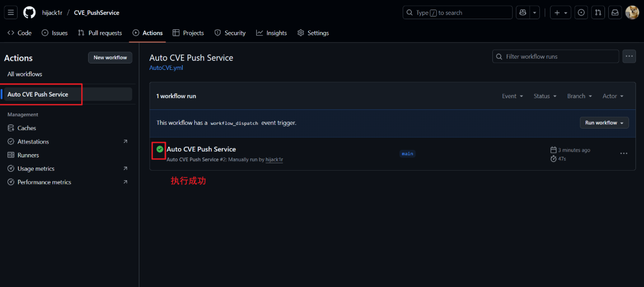Viewport: 644px width, 287px height.
Task: Open the AutoCVE.yml workflow file link
Action: [x=166, y=68]
